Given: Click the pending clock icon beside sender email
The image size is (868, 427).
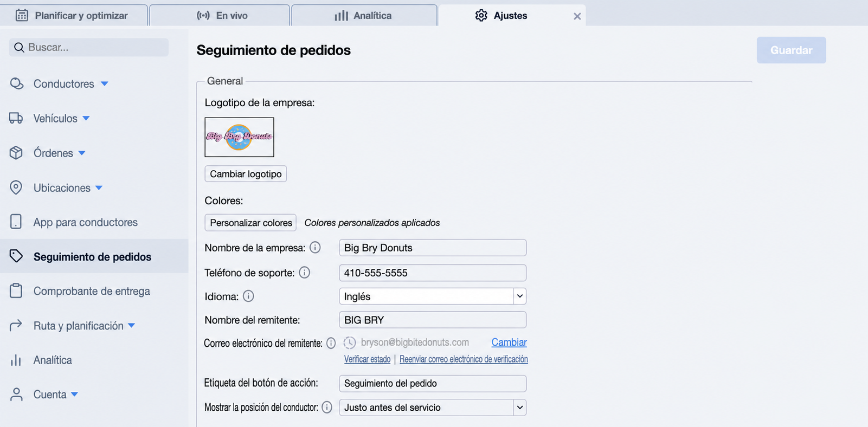Looking at the screenshot, I should point(350,342).
